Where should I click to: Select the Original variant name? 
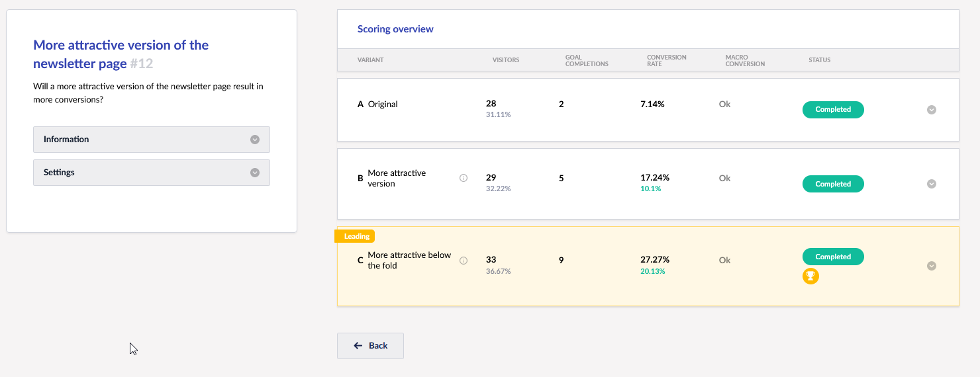382,105
